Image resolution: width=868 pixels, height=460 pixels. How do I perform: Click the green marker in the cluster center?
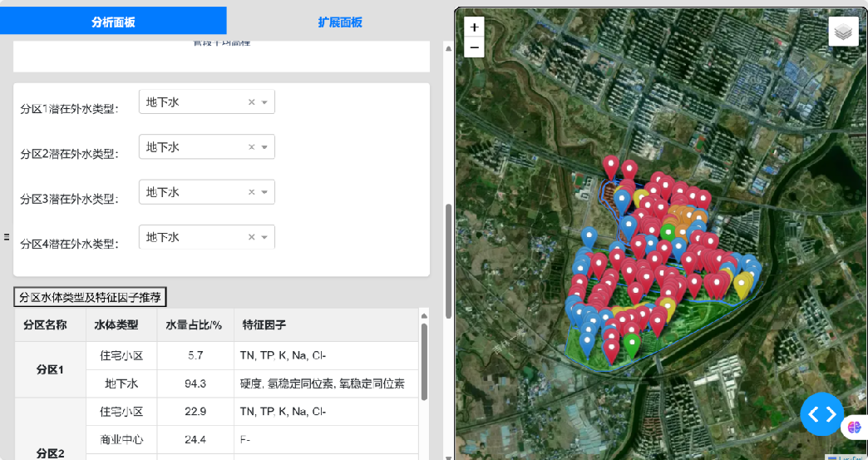[668, 230]
